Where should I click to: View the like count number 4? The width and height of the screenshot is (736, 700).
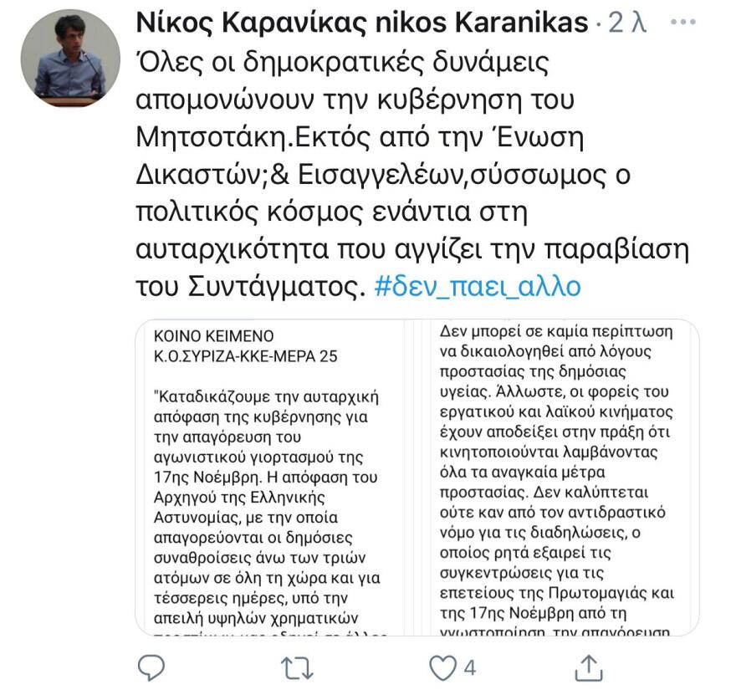[x=469, y=666]
